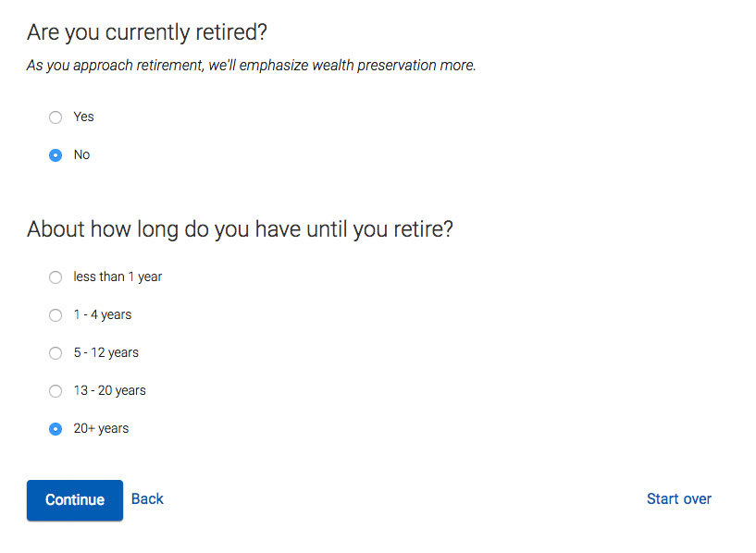Image resolution: width=756 pixels, height=553 pixels.
Task: Select the '5 - 12 years' radio circle
Action: pos(56,353)
